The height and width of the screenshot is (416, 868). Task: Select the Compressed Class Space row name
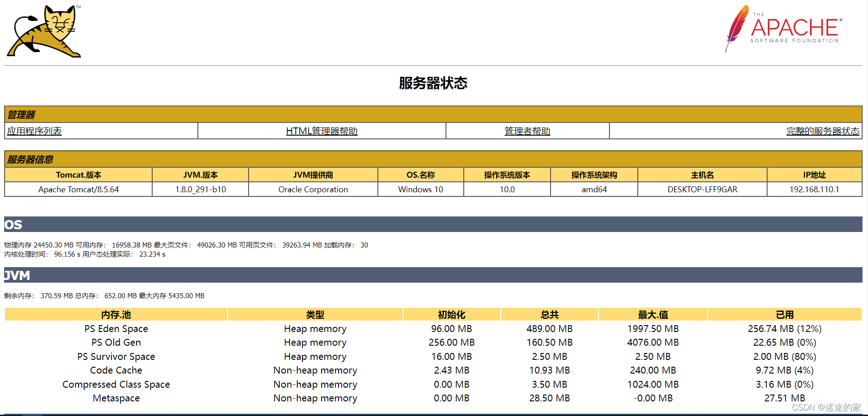[x=116, y=384]
